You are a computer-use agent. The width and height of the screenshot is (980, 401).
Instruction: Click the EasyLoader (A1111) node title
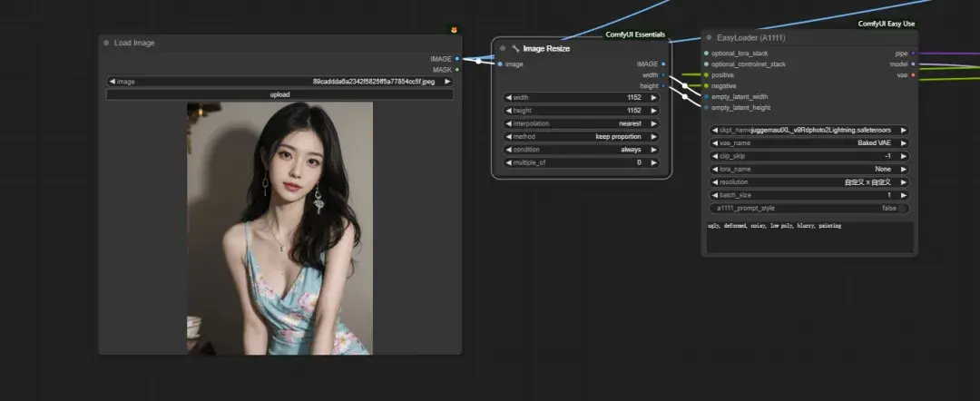coord(751,37)
